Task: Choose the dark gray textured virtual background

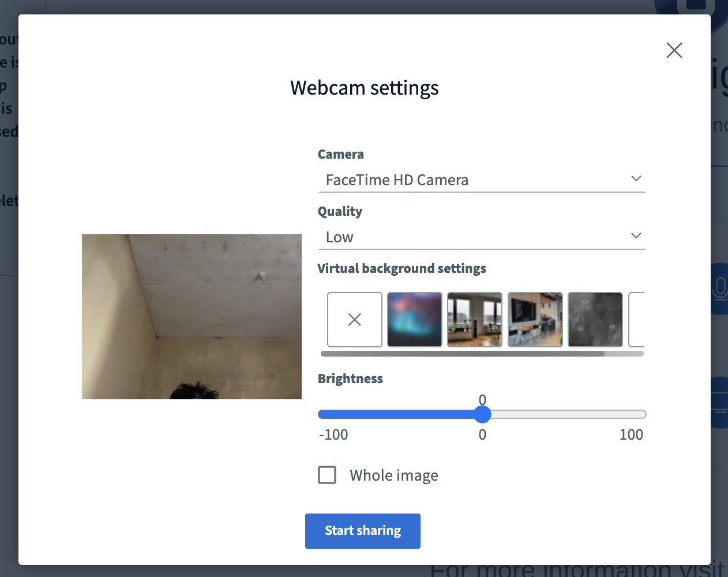Action: pyautogui.click(x=595, y=320)
